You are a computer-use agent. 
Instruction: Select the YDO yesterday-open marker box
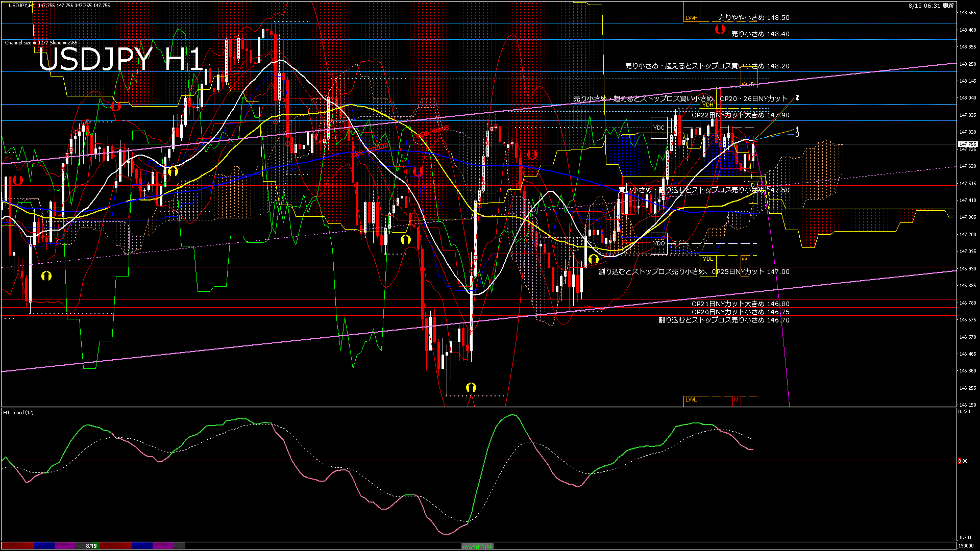tap(659, 243)
